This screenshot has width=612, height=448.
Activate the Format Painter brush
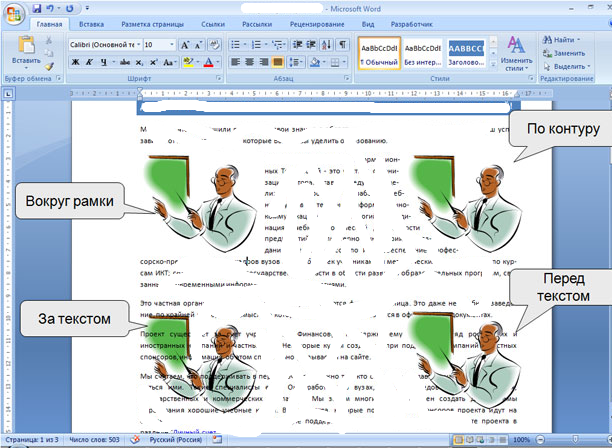tap(49, 66)
